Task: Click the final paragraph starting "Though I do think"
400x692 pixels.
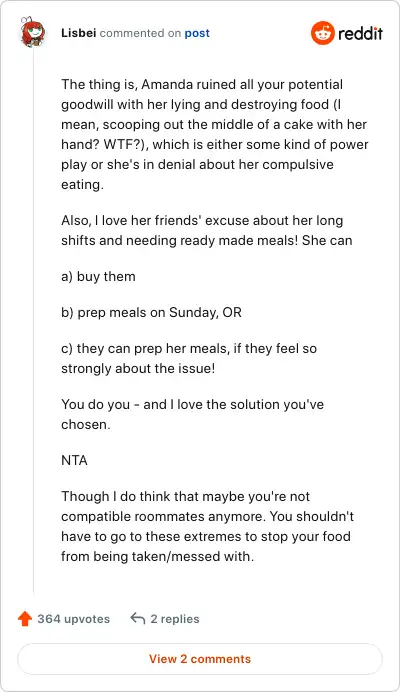Action: [208, 526]
